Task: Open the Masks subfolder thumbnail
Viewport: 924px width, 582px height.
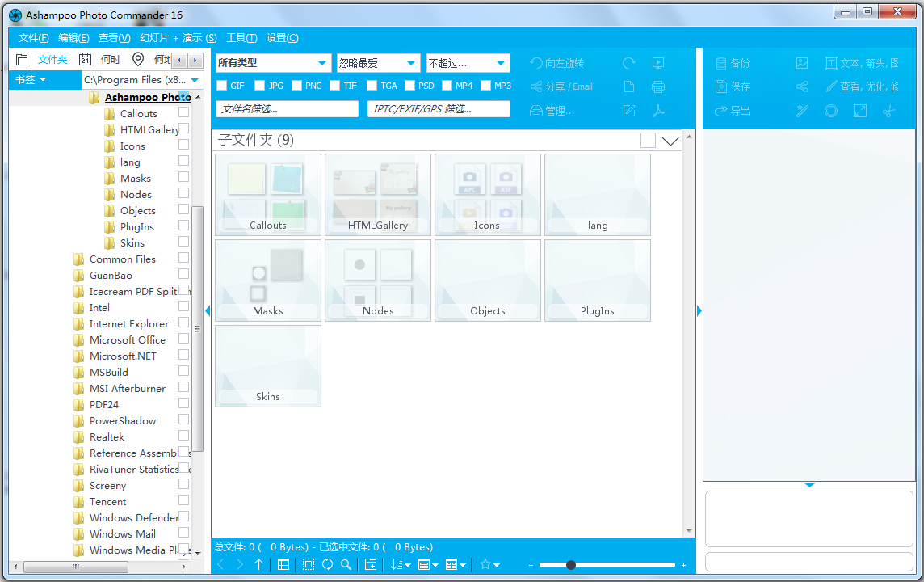Action: point(268,280)
